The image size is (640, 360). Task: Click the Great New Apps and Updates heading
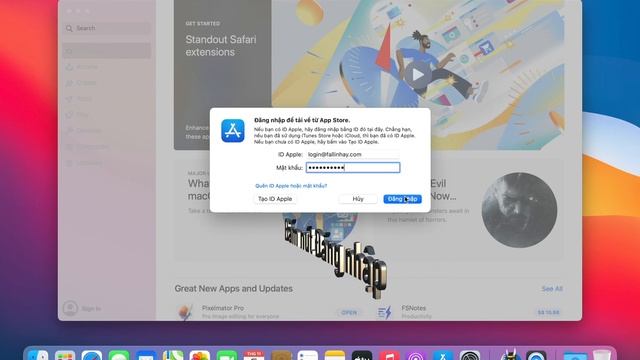click(x=233, y=289)
